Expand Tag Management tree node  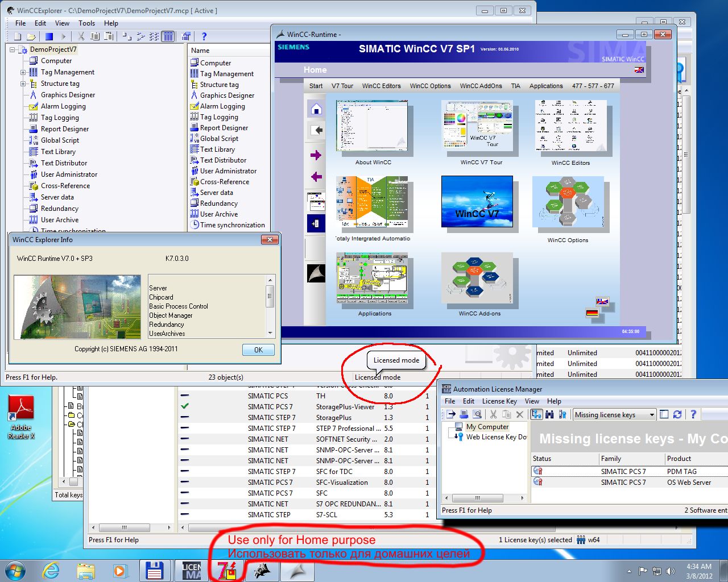pyautogui.click(x=23, y=72)
